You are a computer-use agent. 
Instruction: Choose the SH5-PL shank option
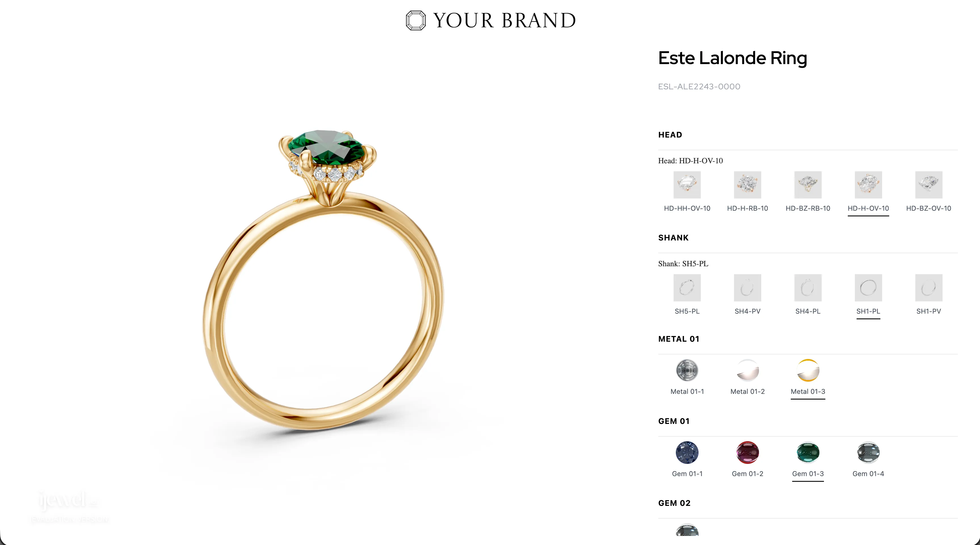[687, 288]
